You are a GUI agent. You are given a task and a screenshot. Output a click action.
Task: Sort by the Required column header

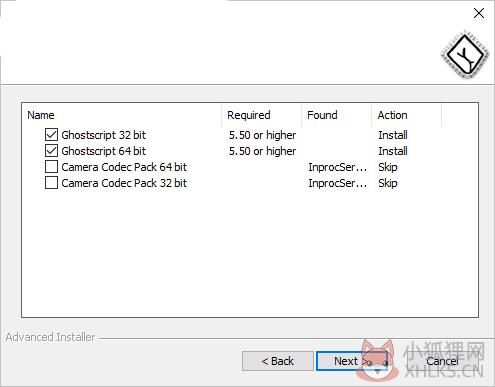[x=261, y=115]
